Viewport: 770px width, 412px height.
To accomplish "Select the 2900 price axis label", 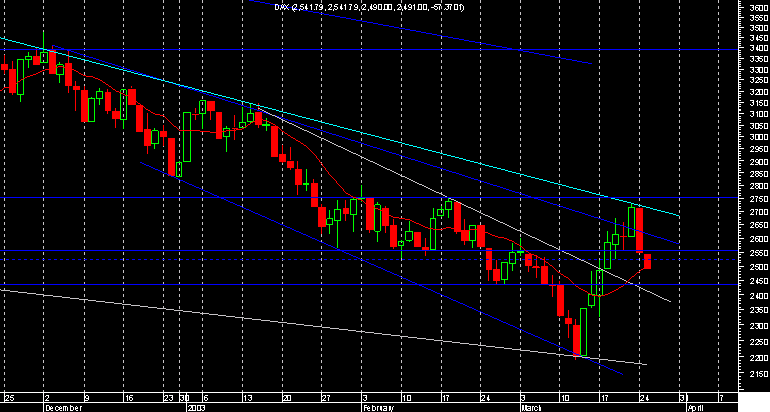I will tap(759, 162).
